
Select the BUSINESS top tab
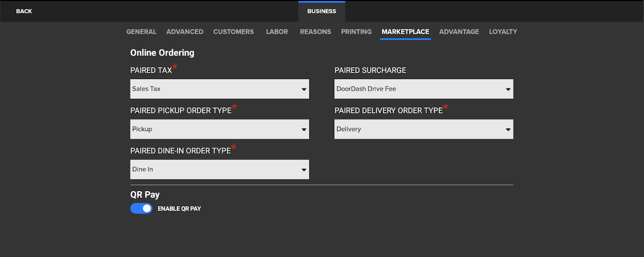[x=321, y=11]
